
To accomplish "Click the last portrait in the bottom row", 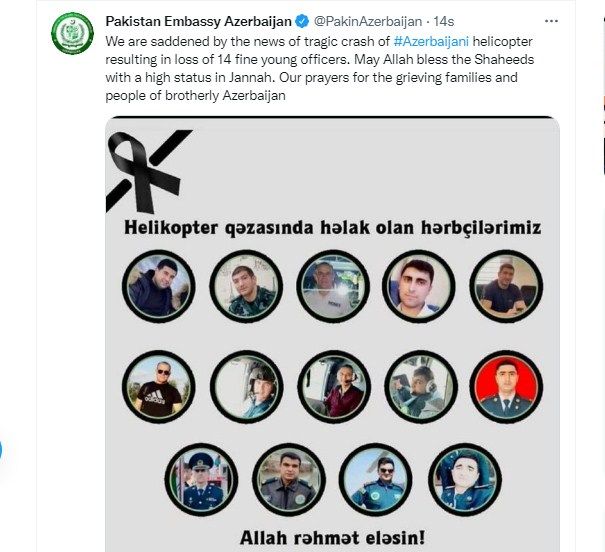I will [465, 480].
